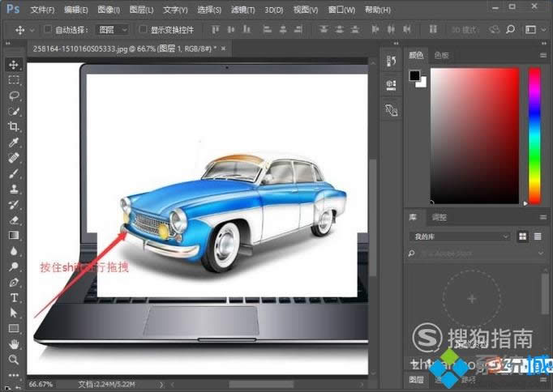The image size is (553, 392).
Task: Select the Eraser tool
Action: (14, 220)
